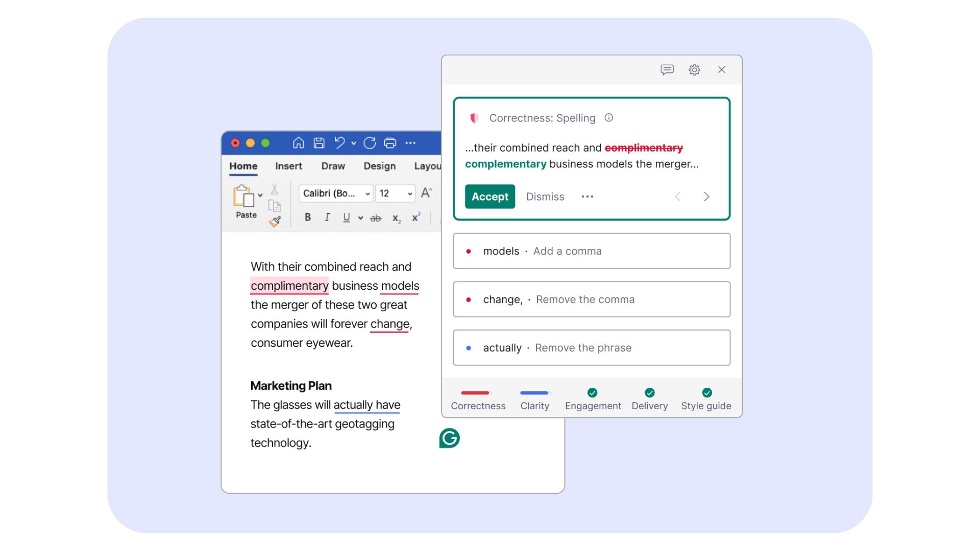Select the Strikethrough icon
980x551 pixels.
pos(376,217)
